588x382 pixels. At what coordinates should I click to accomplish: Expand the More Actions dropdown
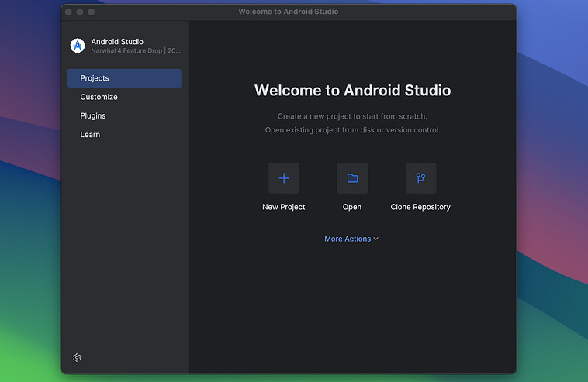pos(351,239)
